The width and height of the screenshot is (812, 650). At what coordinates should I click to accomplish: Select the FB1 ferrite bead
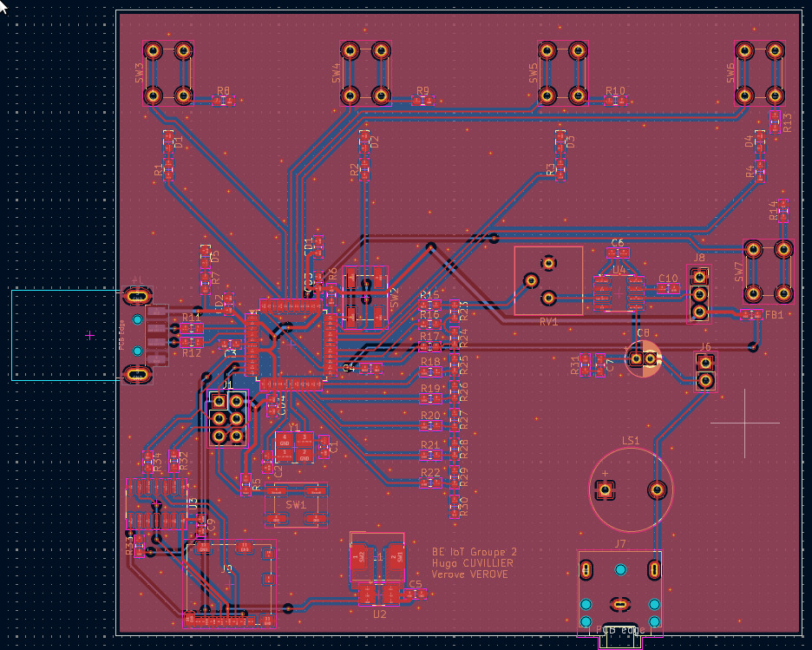click(x=750, y=314)
